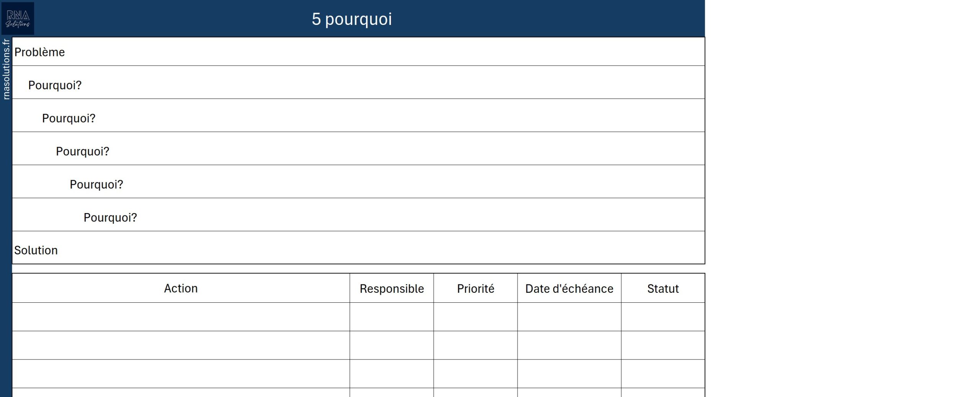The width and height of the screenshot is (980, 397).
Task: Select the Action column header
Action: tap(181, 288)
